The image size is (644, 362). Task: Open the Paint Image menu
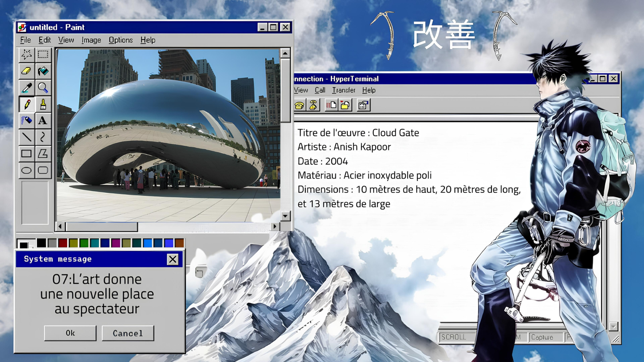pyautogui.click(x=91, y=40)
